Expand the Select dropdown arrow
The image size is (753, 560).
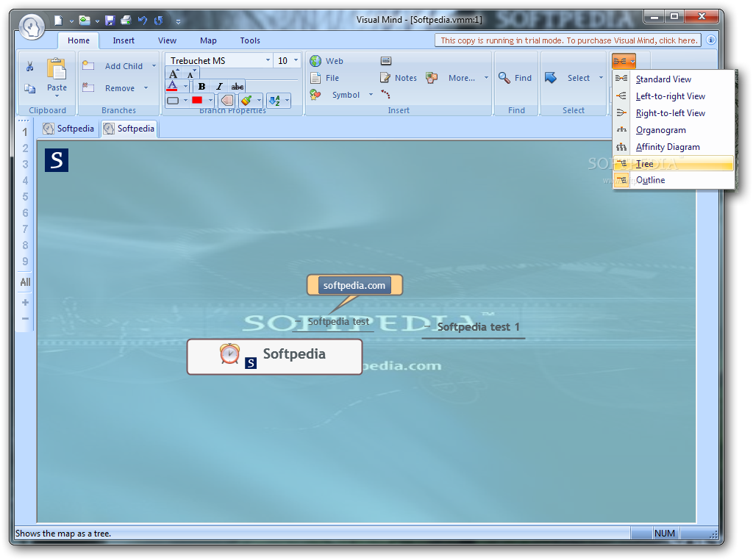(x=601, y=78)
